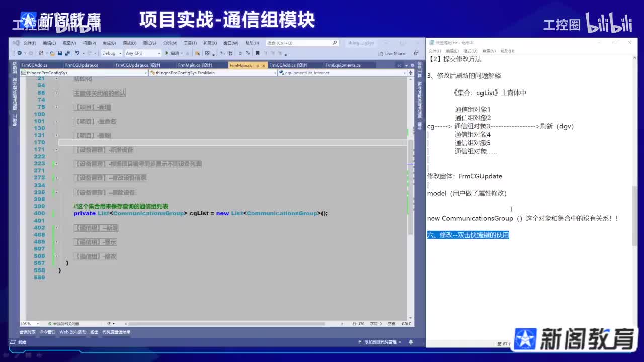The height and width of the screenshot is (362, 644).
Task: Click the navigate backward icon in toolbar
Action: pos(20,53)
